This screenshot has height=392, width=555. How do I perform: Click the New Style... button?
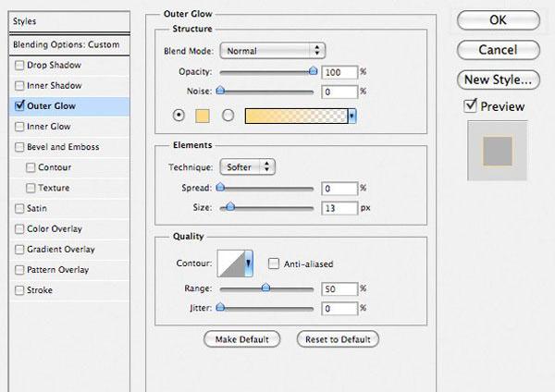click(x=499, y=80)
